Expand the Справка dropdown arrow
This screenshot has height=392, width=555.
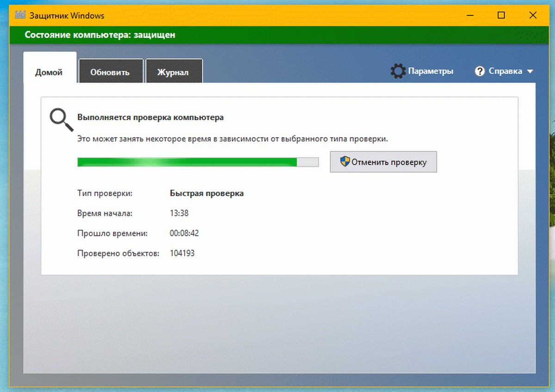coord(530,72)
